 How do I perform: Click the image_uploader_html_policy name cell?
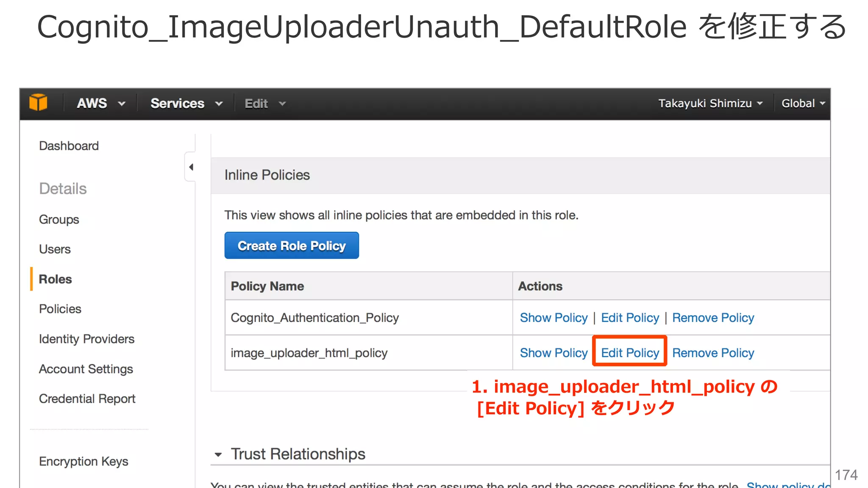click(369, 353)
